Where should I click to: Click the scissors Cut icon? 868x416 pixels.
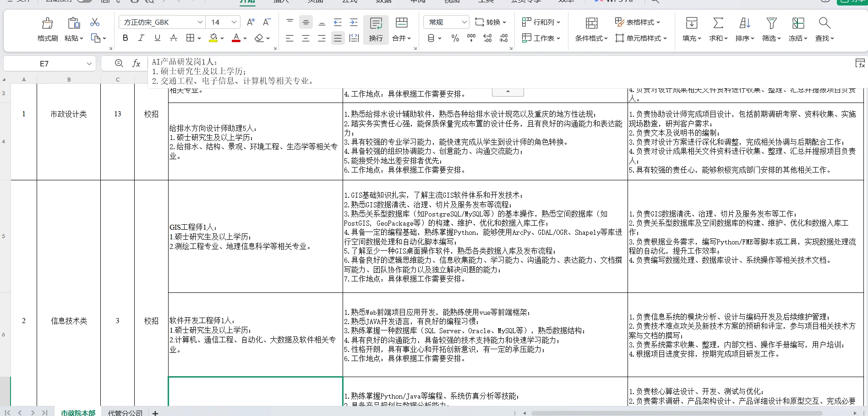(95, 22)
